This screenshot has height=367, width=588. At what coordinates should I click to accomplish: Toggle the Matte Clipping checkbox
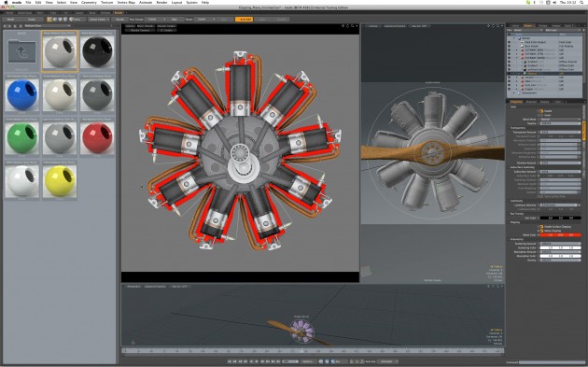click(541, 231)
